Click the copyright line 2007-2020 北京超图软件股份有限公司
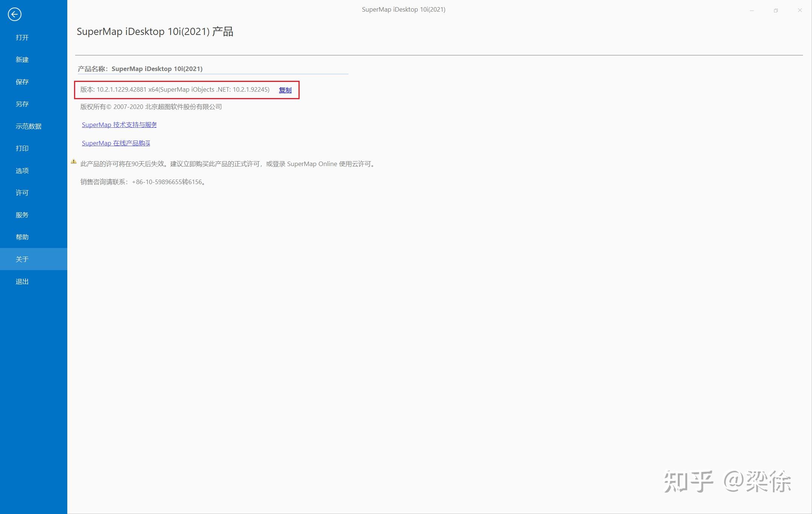 pos(151,107)
